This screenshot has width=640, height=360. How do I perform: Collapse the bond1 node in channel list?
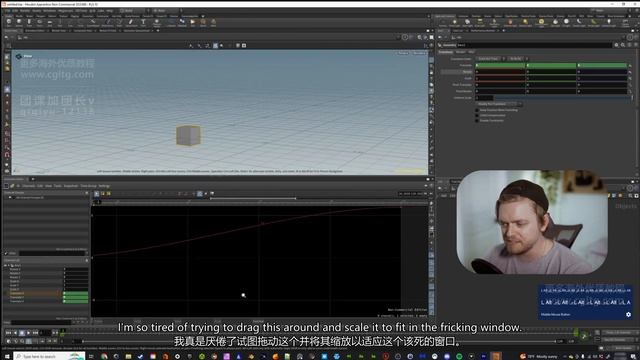(9, 265)
